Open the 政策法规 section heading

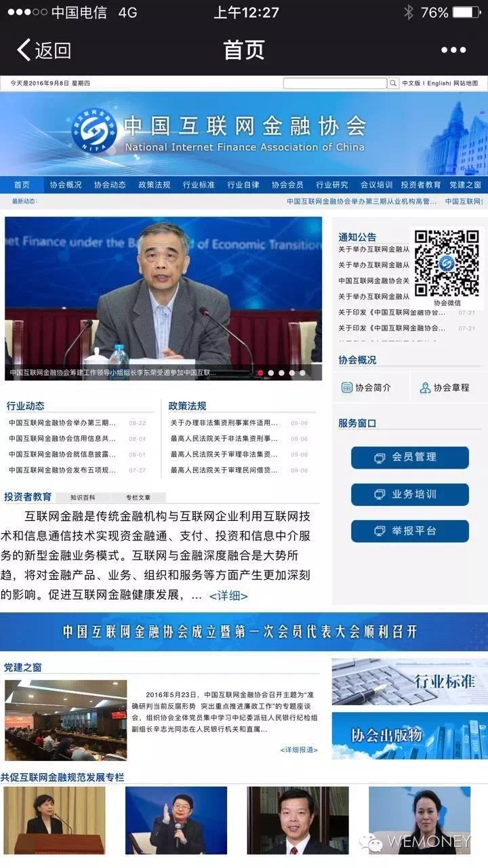point(187,406)
